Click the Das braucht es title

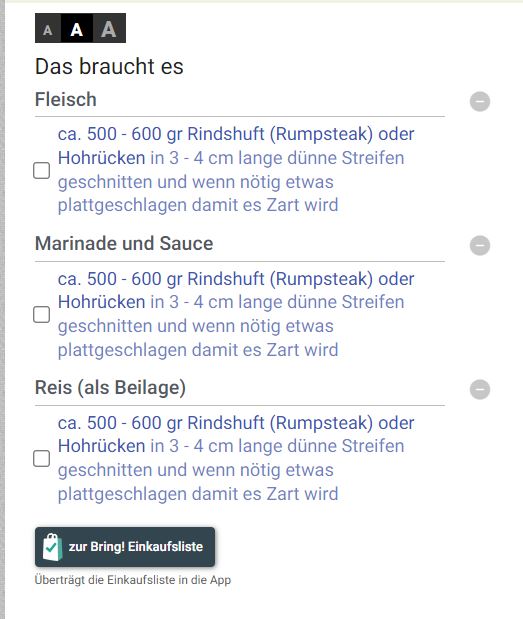point(109,66)
